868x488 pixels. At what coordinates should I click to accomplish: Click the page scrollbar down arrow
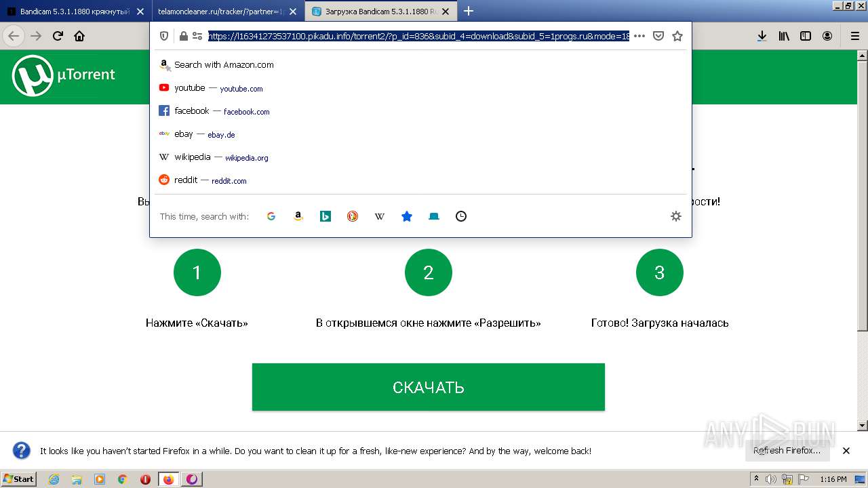tap(863, 426)
